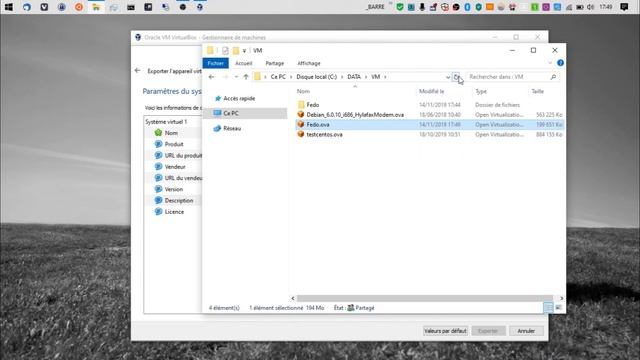This screenshot has height=360, width=640.
Task: Expand the Explorer ribbon with the chevron
Action: tap(550, 63)
